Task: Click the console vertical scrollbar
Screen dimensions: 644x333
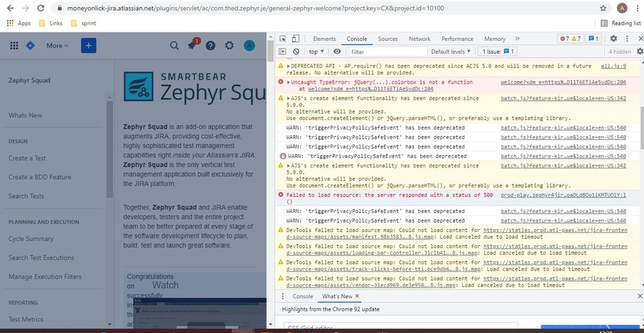Action: (x=641, y=127)
